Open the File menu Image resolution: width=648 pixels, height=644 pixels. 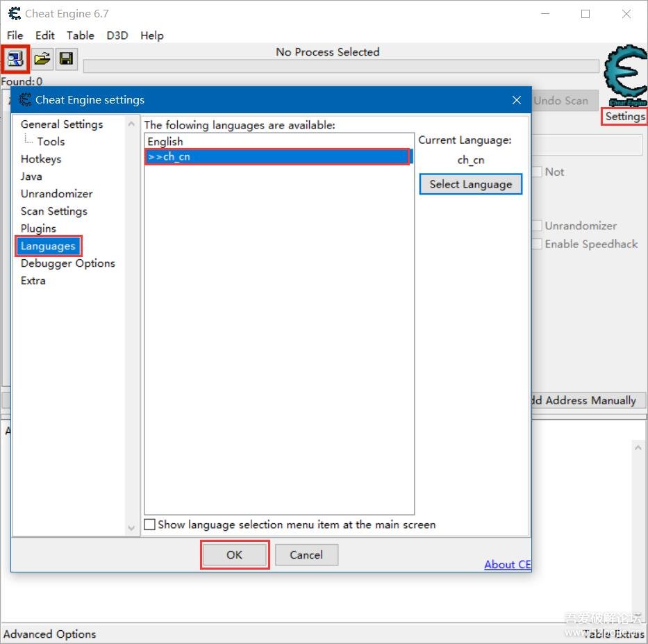click(15, 35)
